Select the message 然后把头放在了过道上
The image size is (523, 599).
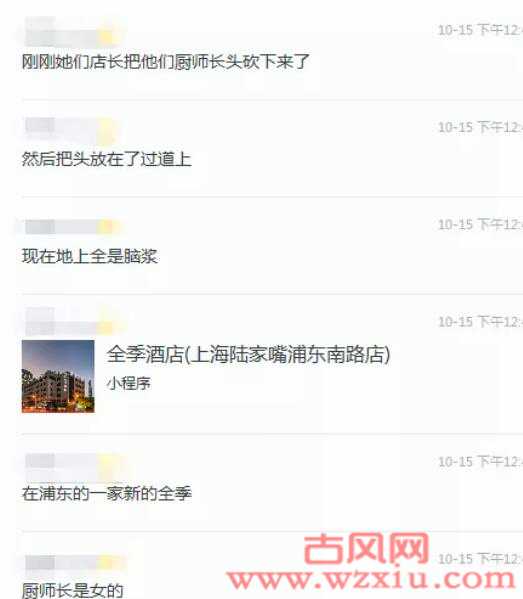(107, 159)
